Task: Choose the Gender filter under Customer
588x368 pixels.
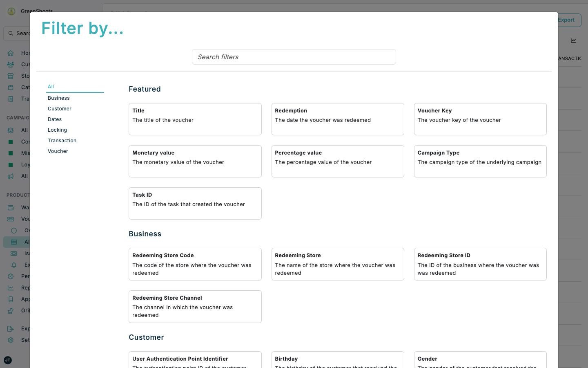Action: click(480, 360)
